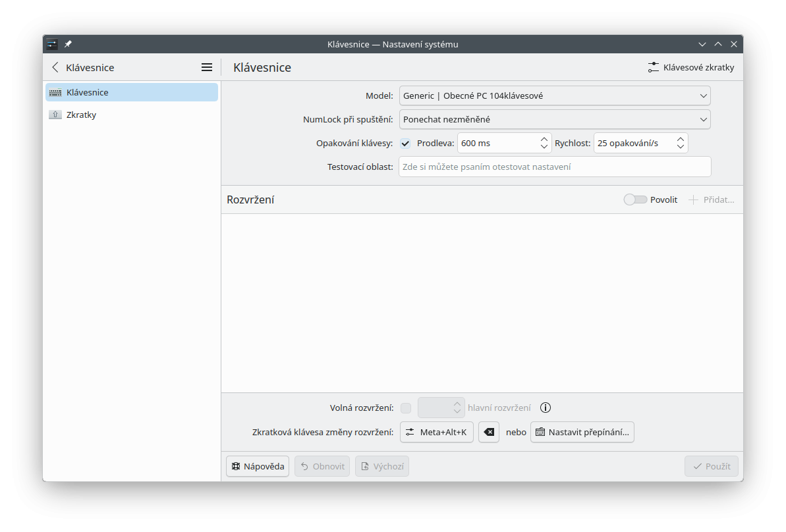Click the application icon in the title bar
This screenshot has height=532, width=786.
click(52, 44)
